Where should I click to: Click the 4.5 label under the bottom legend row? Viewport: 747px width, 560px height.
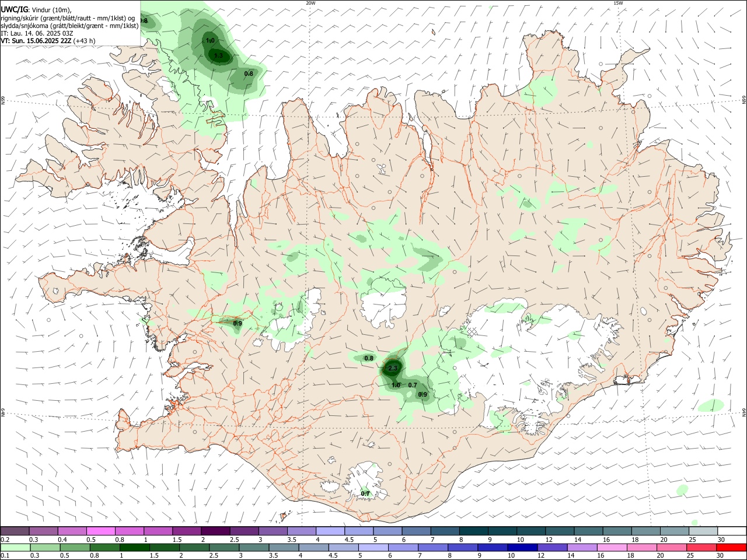coord(332,556)
